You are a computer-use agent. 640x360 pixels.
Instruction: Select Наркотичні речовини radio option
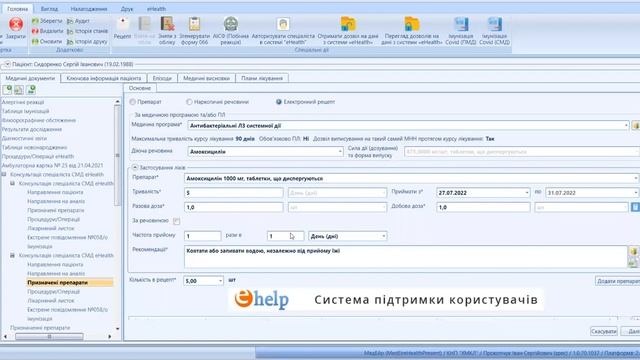point(189,102)
